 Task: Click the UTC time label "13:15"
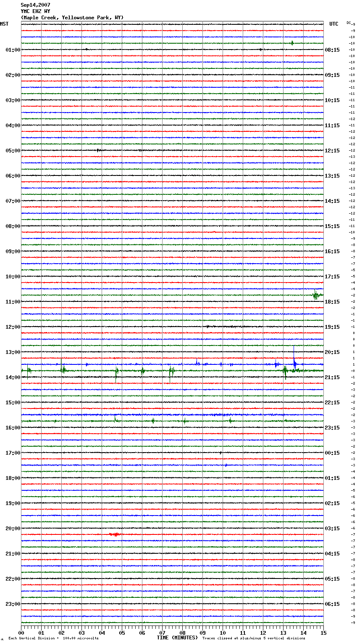[332, 176]
